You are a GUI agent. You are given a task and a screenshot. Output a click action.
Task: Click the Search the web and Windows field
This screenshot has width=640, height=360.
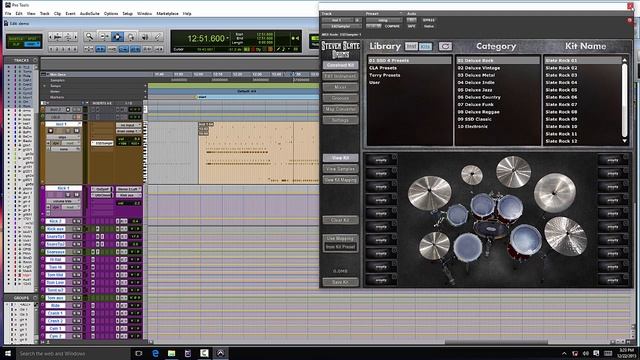(73, 353)
